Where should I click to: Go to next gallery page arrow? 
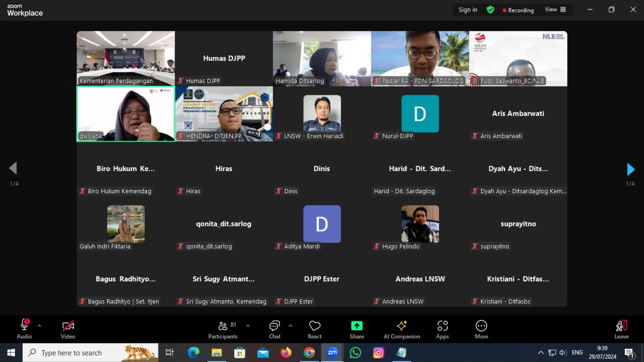coord(631,170)
